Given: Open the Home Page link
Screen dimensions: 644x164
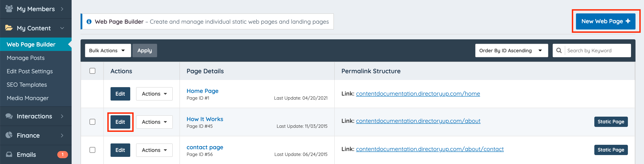Looking at the screenshot, I should [203, 91].
